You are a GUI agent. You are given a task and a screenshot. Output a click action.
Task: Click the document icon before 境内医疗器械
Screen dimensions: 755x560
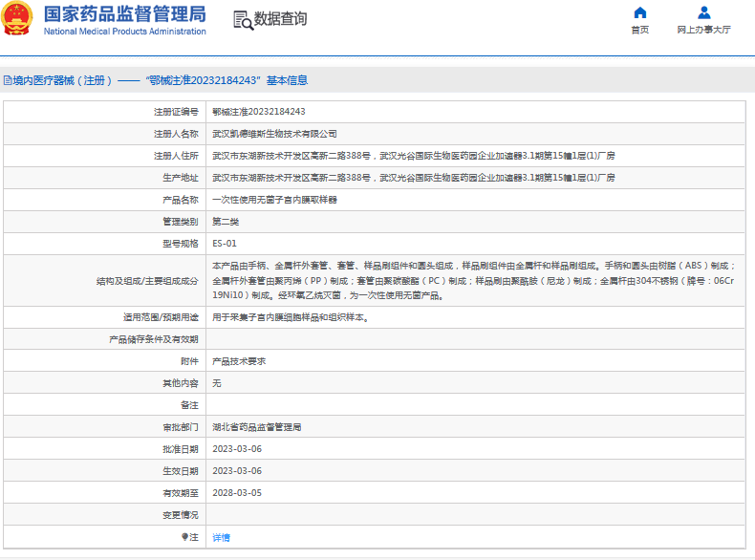click(8, 80)
